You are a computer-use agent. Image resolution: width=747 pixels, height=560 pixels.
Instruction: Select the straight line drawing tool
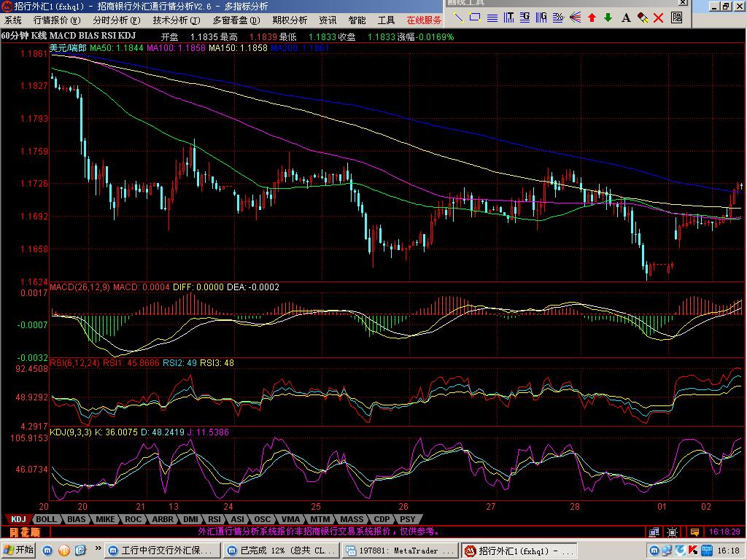459,17
